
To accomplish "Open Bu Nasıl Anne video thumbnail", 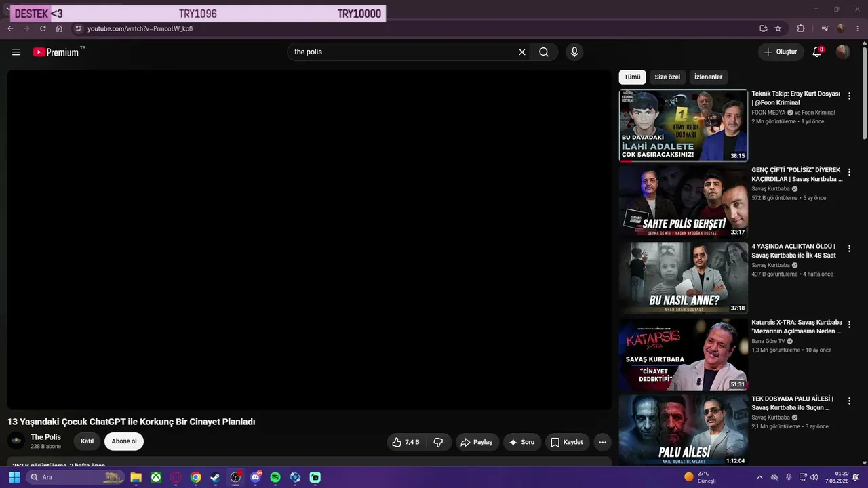I will [x=684, y=278].
